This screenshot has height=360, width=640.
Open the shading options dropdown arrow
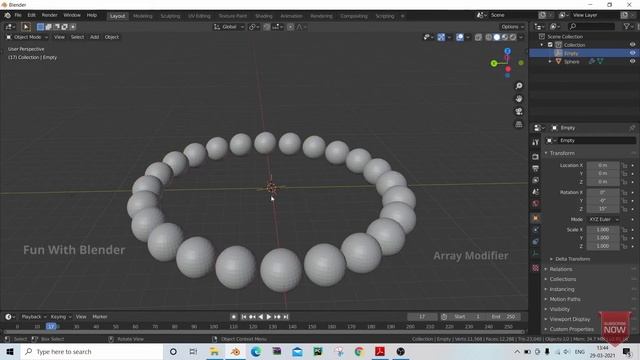(x=521, y=37)
